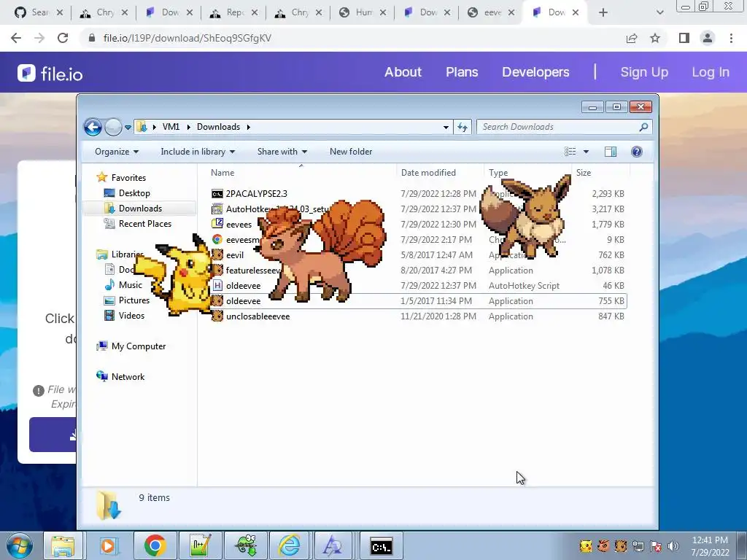The image size is (747, 560).
Task: Open the Chrome tab search dropdown
Action: (659, 12)
